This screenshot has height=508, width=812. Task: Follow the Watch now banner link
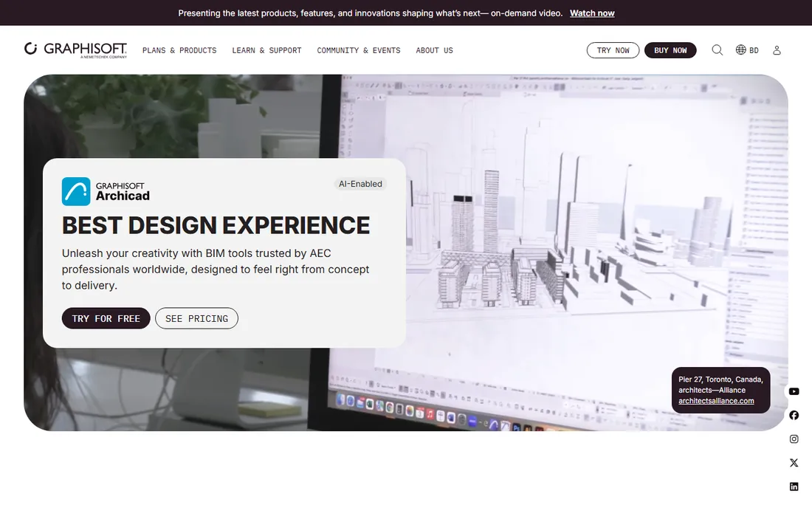pos(592,13)
